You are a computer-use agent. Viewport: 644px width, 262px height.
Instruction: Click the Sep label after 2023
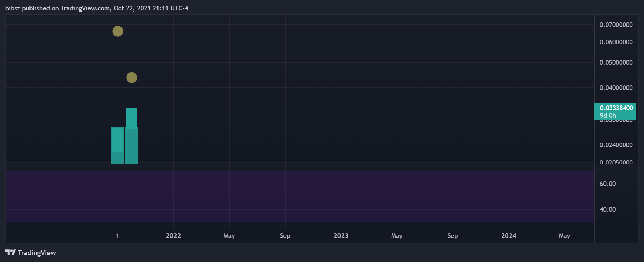[452, 236]
